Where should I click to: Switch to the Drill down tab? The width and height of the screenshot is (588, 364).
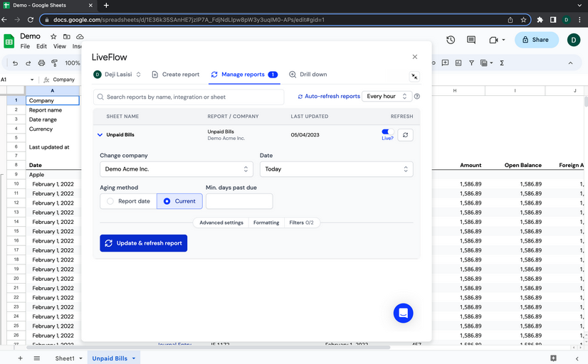point(308,75)
